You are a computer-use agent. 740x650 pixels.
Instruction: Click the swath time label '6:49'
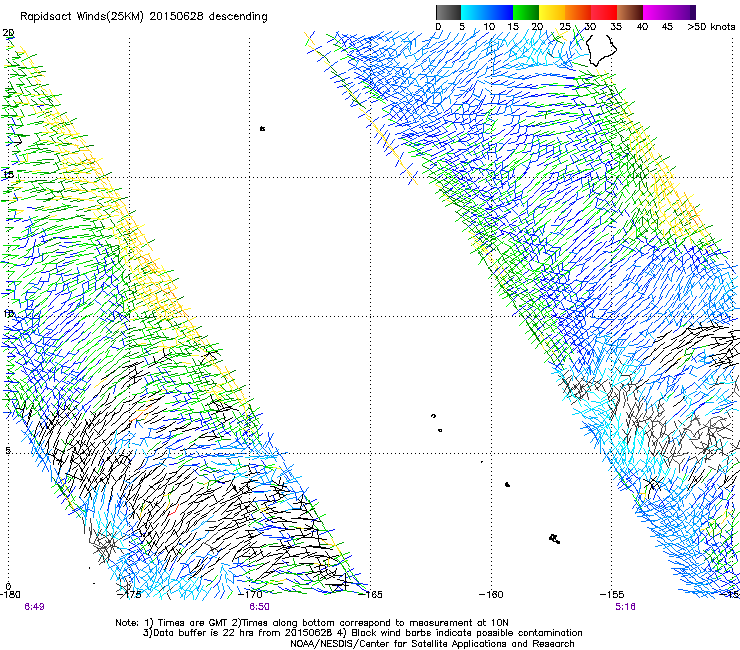click(x=34, y=607)
